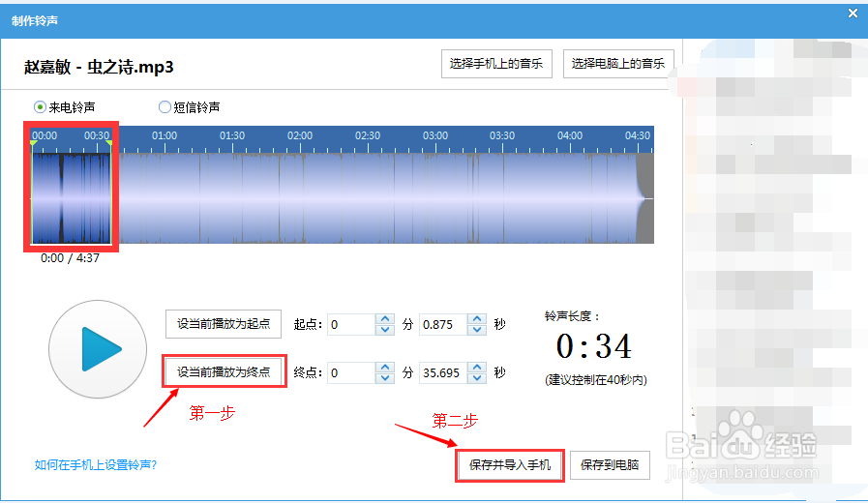Click end seconds field showing 35.695
The image size is (868, 503).
point(443,372)
